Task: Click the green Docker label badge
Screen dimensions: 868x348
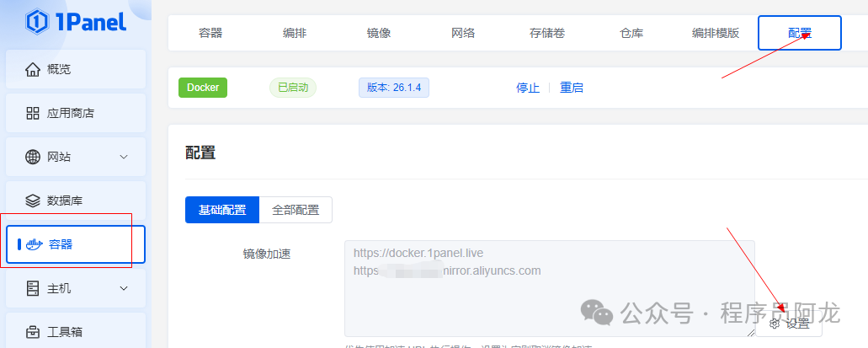Action: (x=203, y=88)
